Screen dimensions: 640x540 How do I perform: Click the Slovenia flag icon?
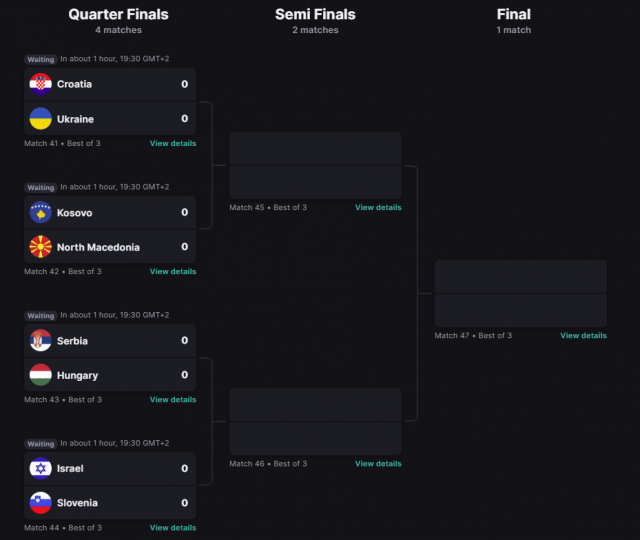click(40, 503)
